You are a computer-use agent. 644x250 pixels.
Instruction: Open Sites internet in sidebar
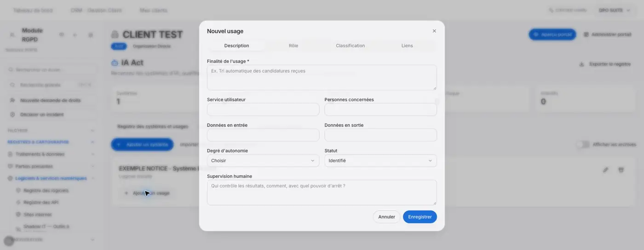[37, 215]
